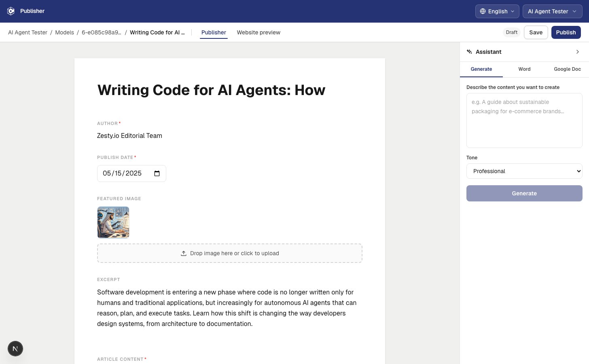This screenshot has height=364, width=589.
Task: Open the Tone dropdown showing Professional
Action: coord(524,171)
